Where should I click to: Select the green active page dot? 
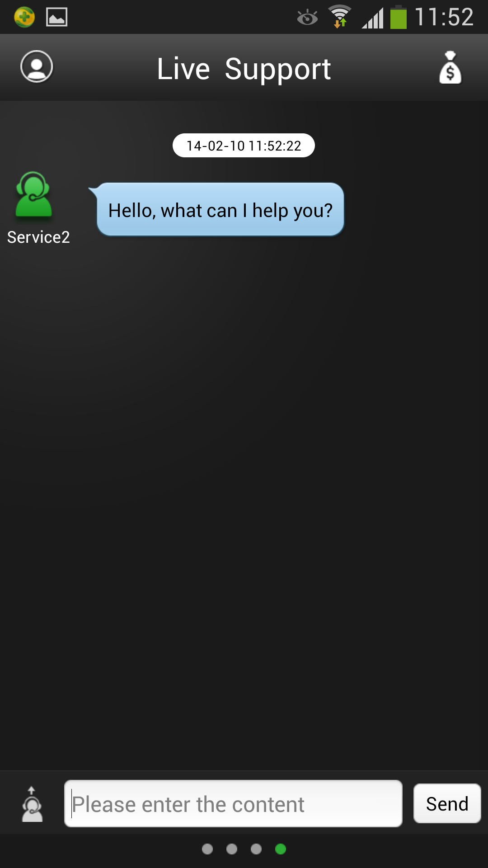click(x=281, y=849)
